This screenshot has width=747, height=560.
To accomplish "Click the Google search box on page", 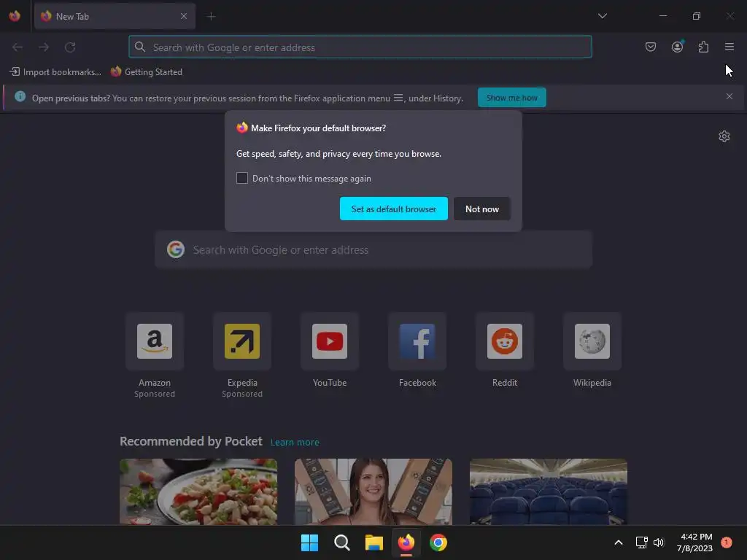I will point(373,249).
